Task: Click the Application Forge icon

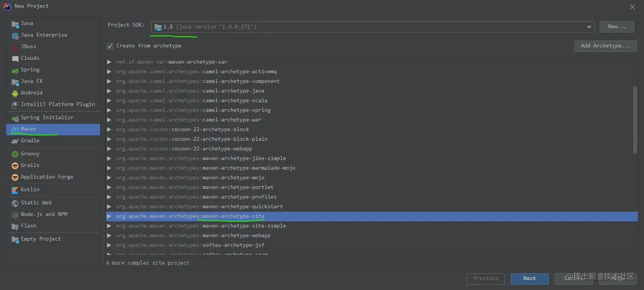Action: 15,177
